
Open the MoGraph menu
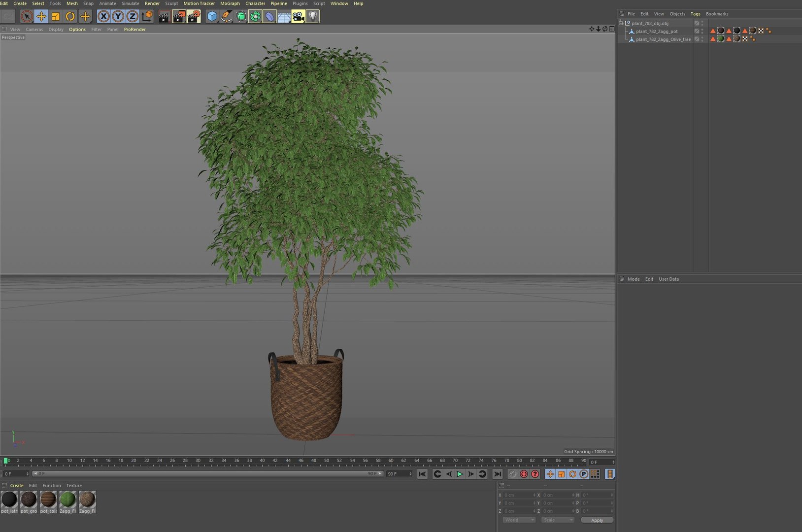[x=230, y=3]
